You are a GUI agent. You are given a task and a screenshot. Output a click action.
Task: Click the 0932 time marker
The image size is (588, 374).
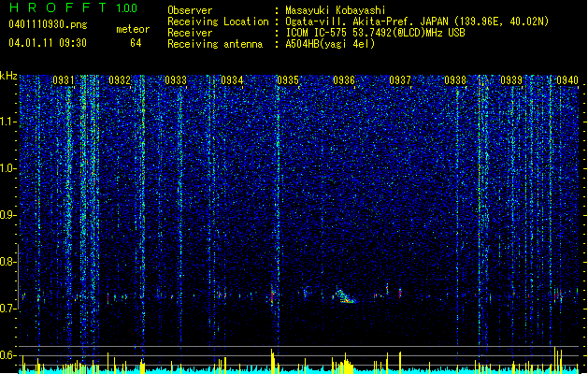(x=120, y=80)
